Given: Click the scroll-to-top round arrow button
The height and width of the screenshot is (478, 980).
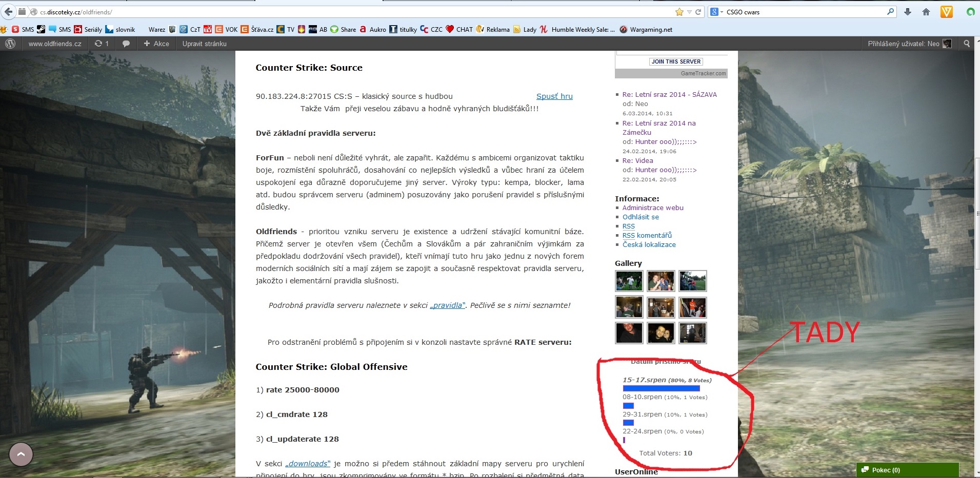Looking at the screenshot, I should (x=21, y=454).
